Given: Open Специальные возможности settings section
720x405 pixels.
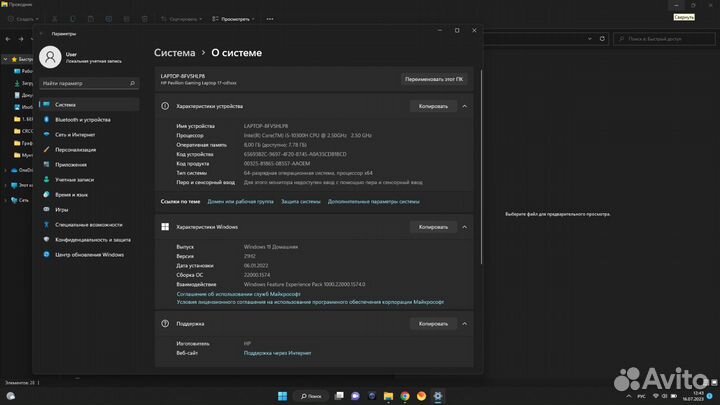Looking at the screenshot, I should [x=89, y=225].
